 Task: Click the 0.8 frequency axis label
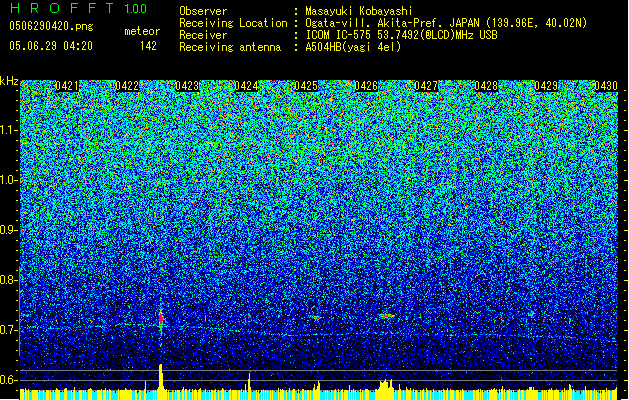point(9,280)
